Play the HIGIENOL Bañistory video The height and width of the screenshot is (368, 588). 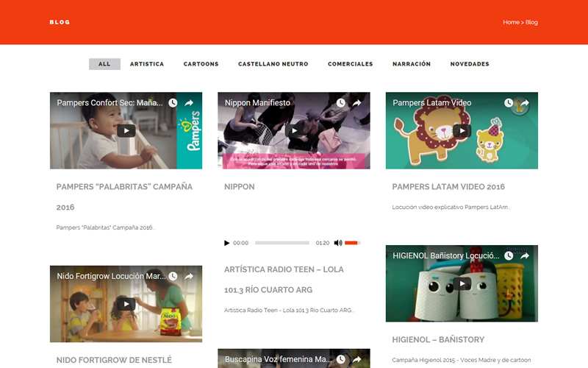[462, 283]
